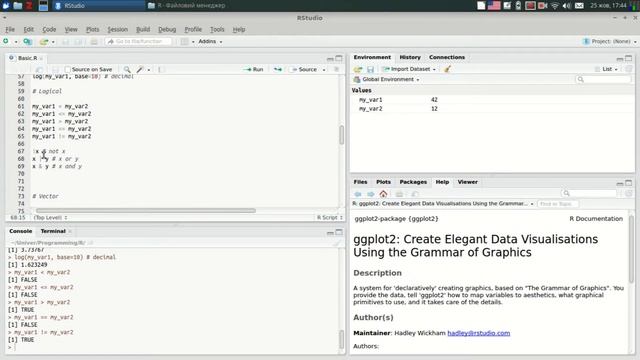
Task: Click the refresh icon in the Help pane
Action: coord(629,193)
